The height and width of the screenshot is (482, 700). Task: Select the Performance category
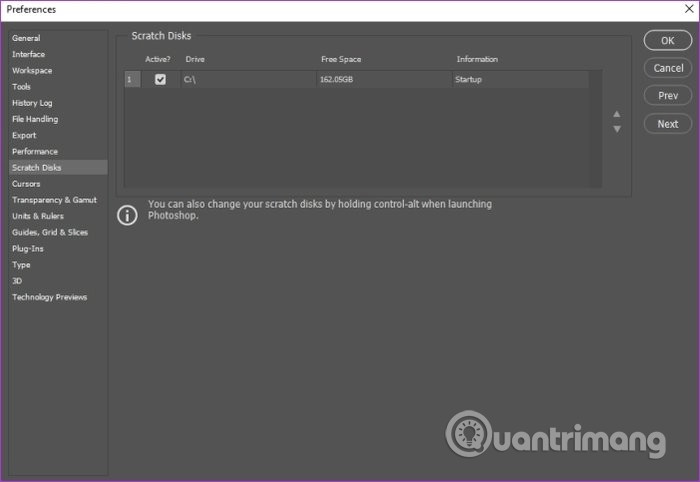pyautogui.click(x=35, y=151)
